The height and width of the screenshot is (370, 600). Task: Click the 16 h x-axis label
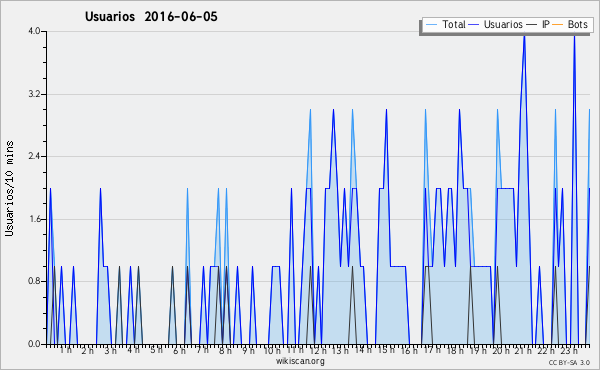409,350
